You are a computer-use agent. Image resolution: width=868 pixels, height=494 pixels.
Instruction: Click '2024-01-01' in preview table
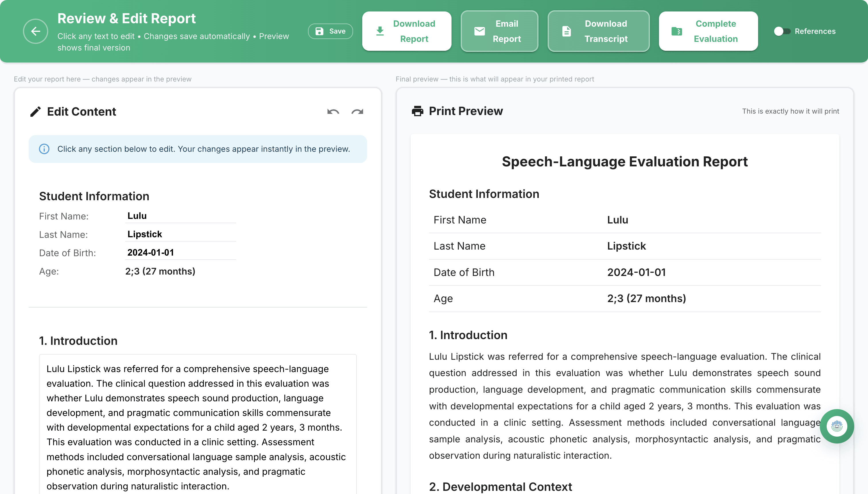(636, 272)
